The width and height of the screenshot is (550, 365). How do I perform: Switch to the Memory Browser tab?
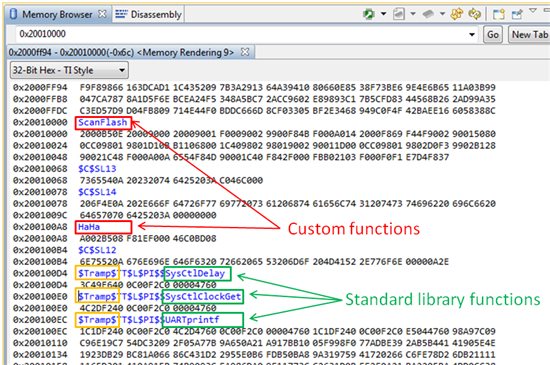tap(57, 14)
